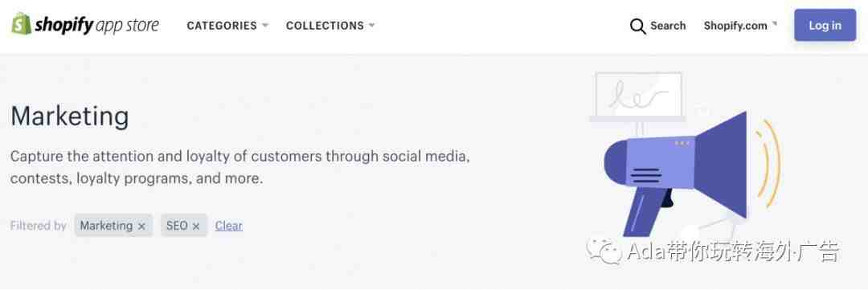Click the Marketing page heading
This screenshot has height=290, width=868.
tap(70, 117)
